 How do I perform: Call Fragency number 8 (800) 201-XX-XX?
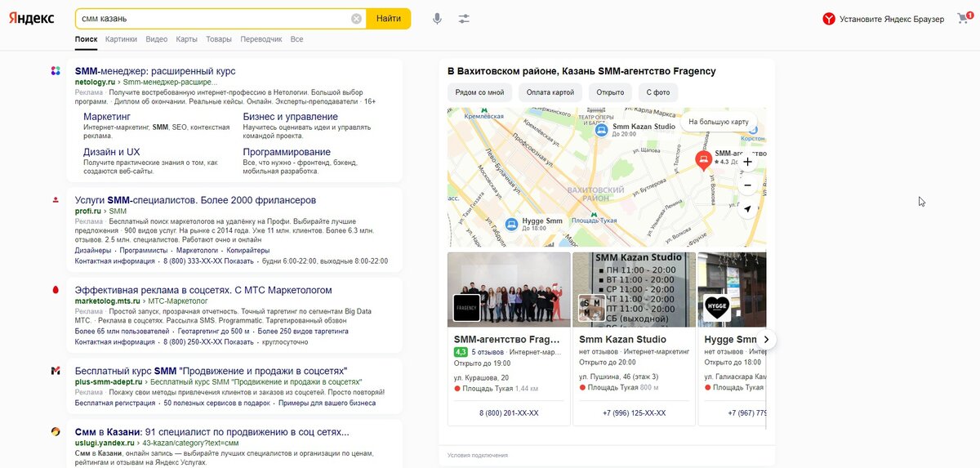click(509, 413)
